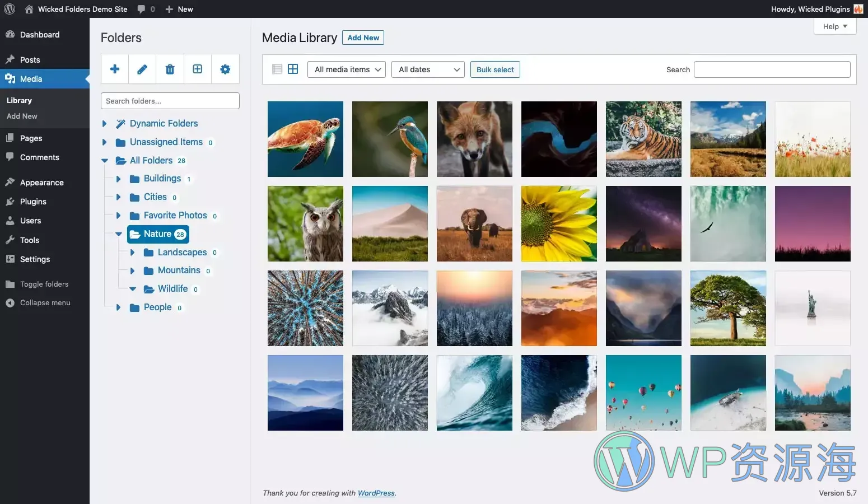The image size is (868, 504).
Task: Click the Bulk select button
Action: pyautogui.click(x=495, y=69)
